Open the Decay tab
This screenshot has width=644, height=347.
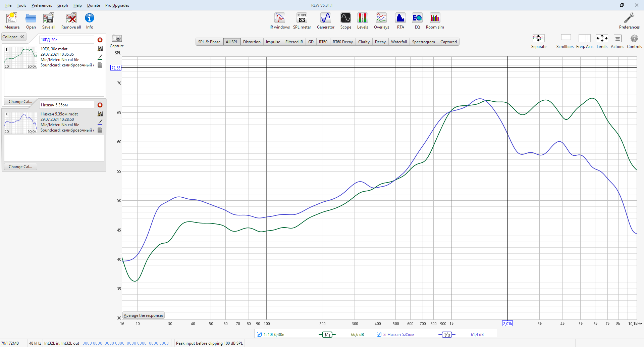coord(380,42)
